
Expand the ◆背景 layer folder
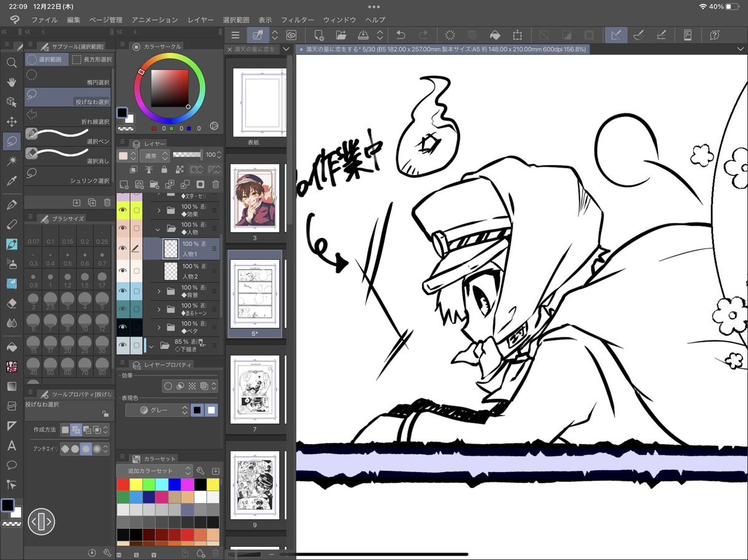pos(158,291)
